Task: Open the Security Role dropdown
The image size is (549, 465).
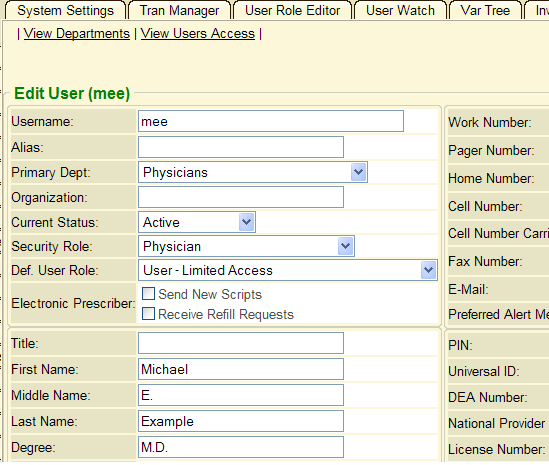Action: pos(346,246)
